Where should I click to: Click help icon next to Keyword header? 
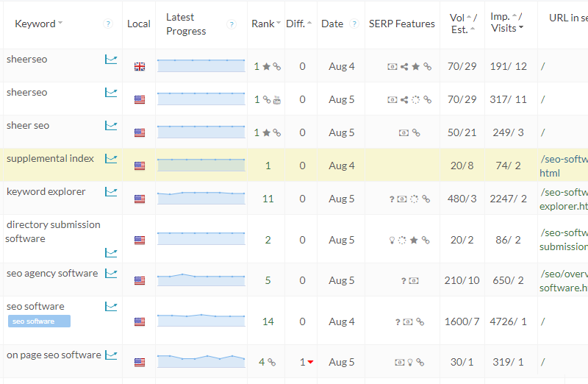[108, 24]
